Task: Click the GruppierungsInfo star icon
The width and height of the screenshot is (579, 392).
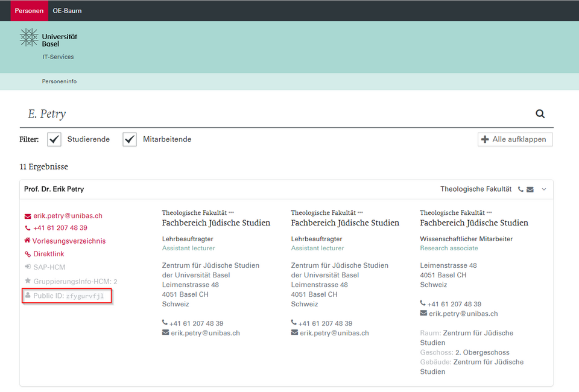Action: click(28, 281)
